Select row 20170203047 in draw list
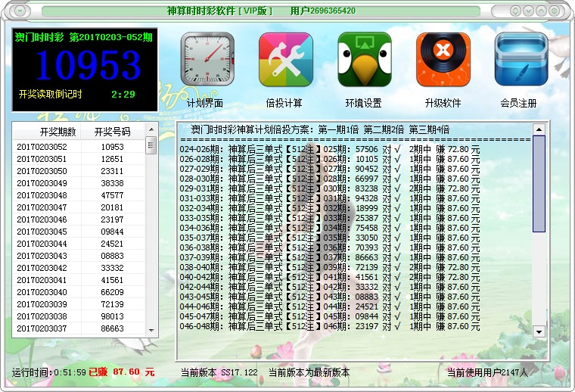The width and height of the screenshot is (575, 392). pyautogui.click(x=79, y=207)
